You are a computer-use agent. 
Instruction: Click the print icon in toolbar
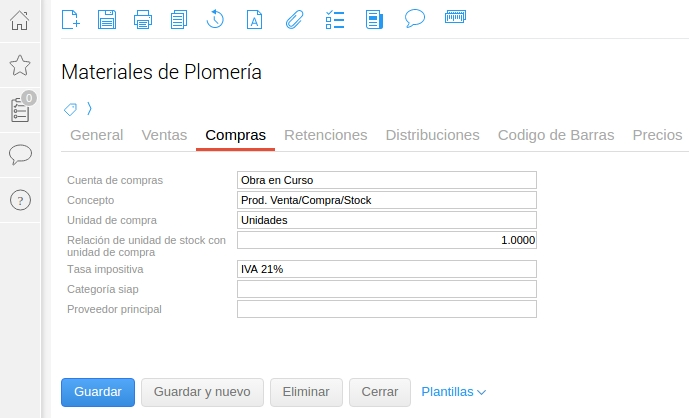pyautogui.click(x=143, y=19)
